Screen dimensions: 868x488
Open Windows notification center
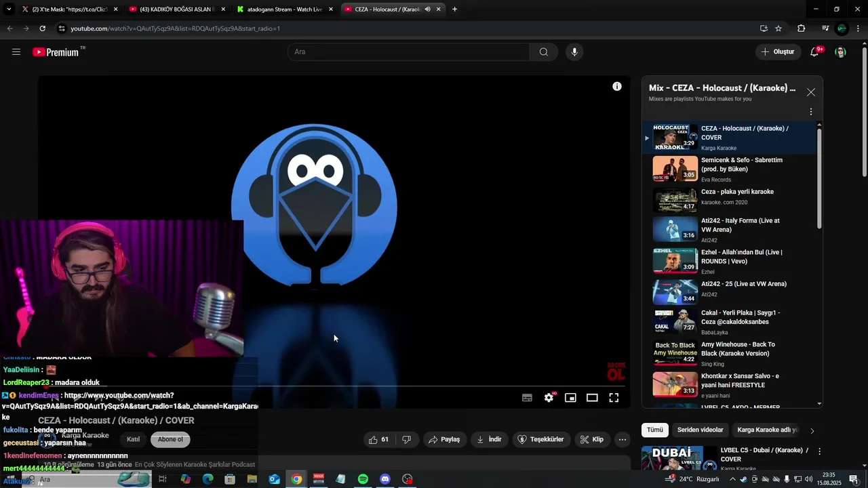coord(854,479)
